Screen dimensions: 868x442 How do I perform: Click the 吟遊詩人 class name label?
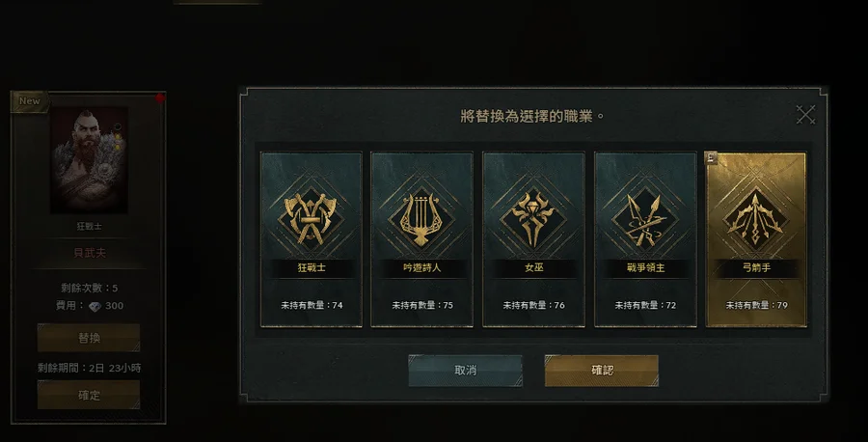(x=421, y=267)
